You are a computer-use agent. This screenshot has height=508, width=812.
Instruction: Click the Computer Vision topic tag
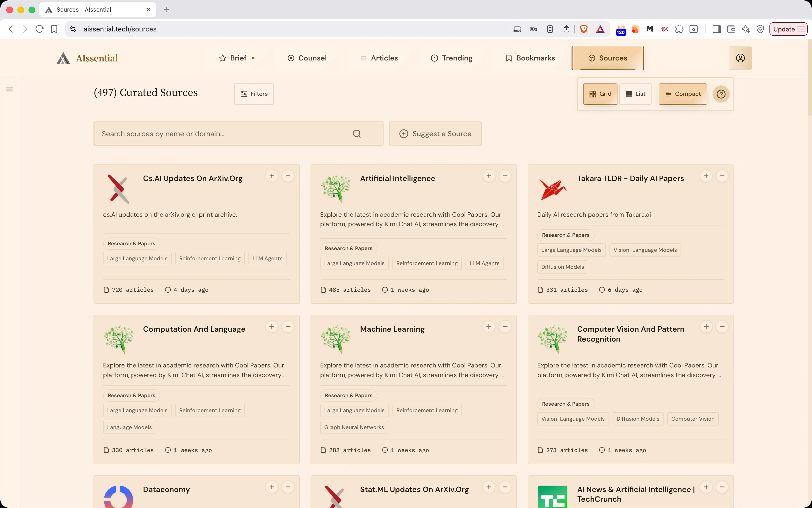click(693, 419)
